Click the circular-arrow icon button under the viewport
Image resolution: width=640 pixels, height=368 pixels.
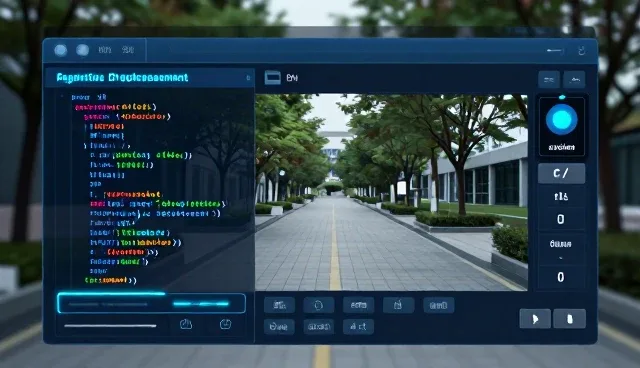point(319,305)
